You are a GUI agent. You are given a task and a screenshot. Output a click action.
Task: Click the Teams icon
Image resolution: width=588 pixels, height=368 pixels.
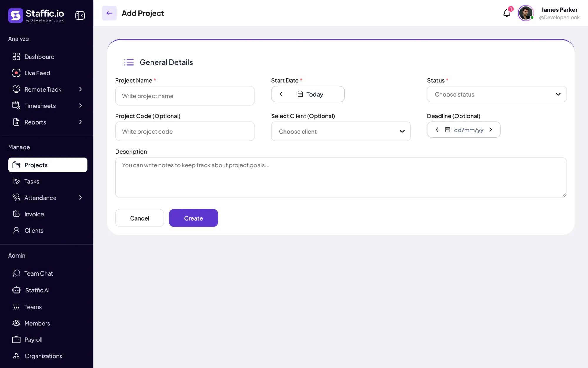(x=16, y=307)
